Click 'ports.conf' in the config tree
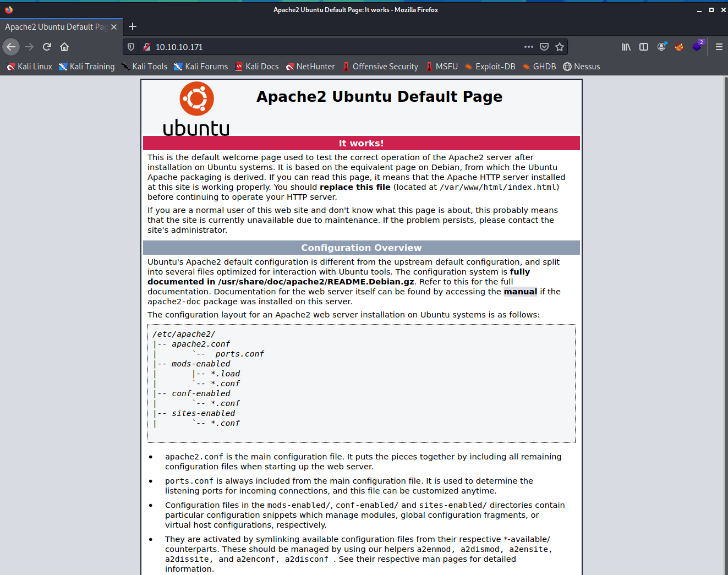The width and height of the screenshot is (728, 575). (239, 354)
